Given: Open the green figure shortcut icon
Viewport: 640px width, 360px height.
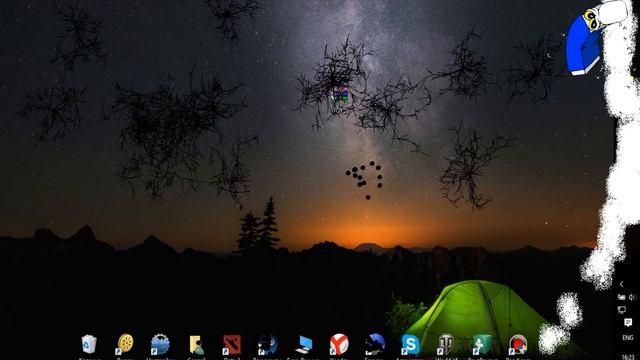Looking at the screenshot, I should (482, 345).
